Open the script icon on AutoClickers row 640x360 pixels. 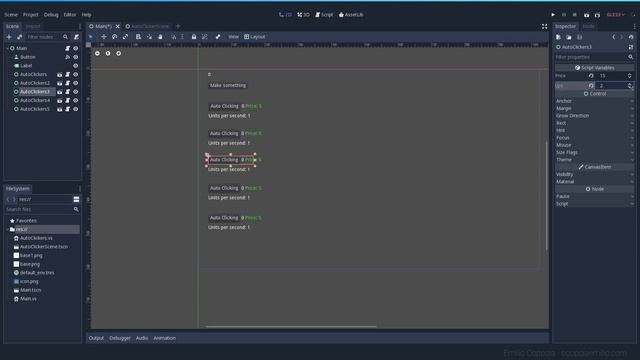pos(68,74)
